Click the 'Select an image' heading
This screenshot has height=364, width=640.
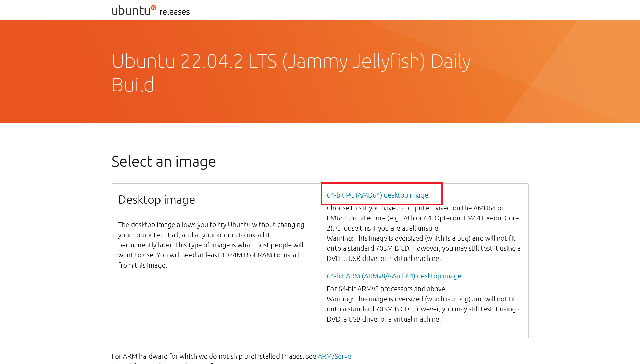click(164, 162)
